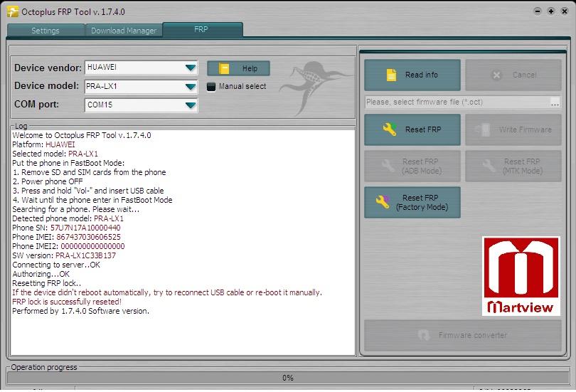Expand the Device vendor dropdown

coord(190,68)
